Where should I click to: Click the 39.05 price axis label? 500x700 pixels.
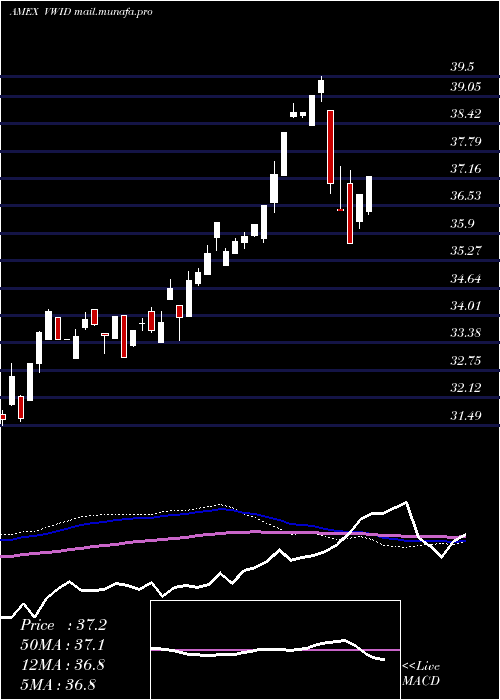click(x=465, y=86)
